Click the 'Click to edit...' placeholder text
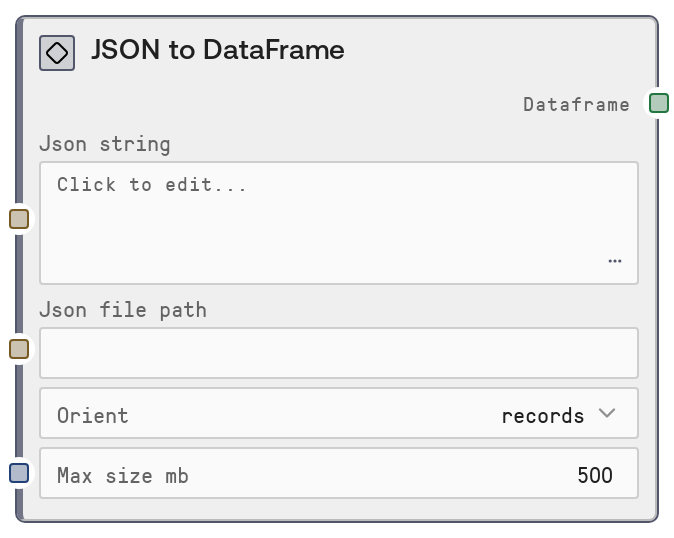Image resolution: width=674 pixels, height=538 pixels. pos(151,185)
